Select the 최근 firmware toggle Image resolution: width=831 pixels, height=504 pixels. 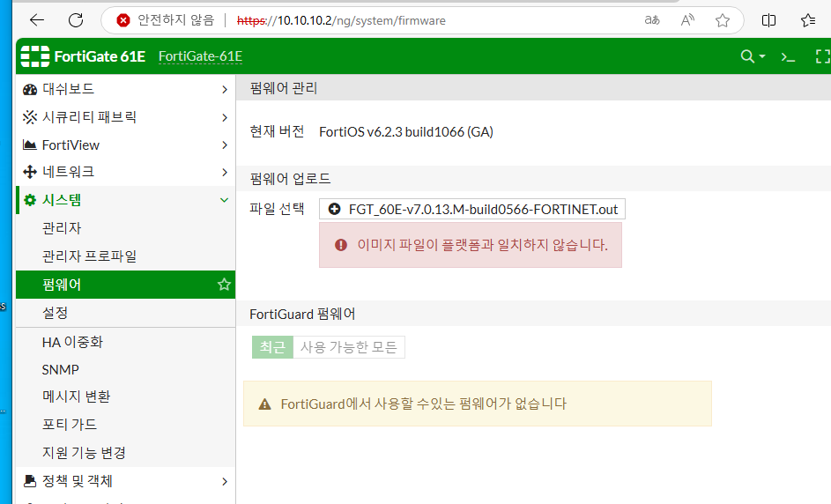(272, 347)
